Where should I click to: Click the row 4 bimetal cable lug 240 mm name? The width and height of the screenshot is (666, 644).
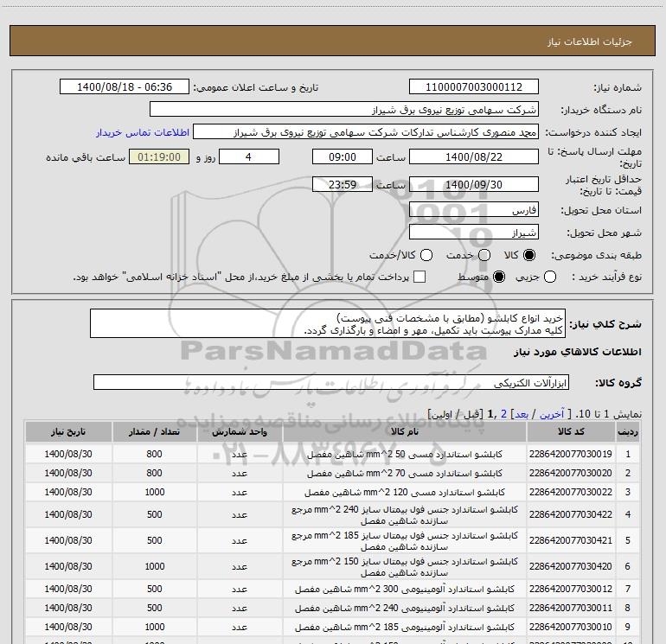tap(405, 515)
